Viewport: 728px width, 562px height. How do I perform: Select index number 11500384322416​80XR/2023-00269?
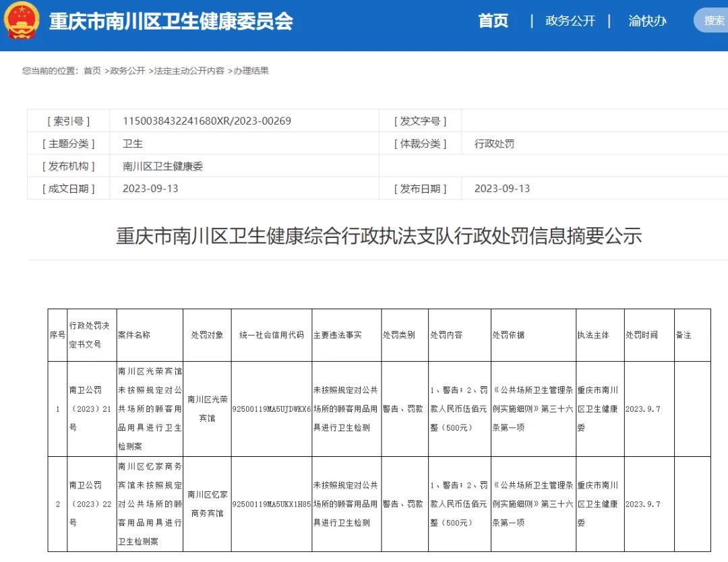point(207,121)
